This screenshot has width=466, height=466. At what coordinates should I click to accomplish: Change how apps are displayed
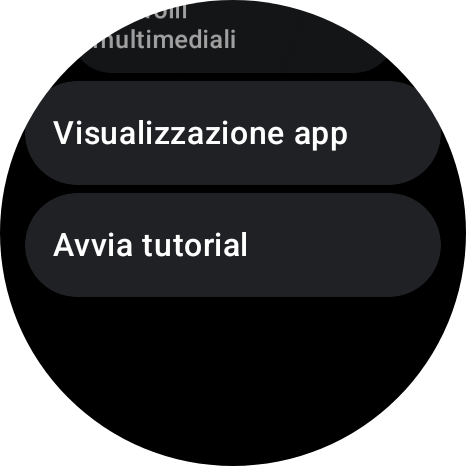pos(233,133)
